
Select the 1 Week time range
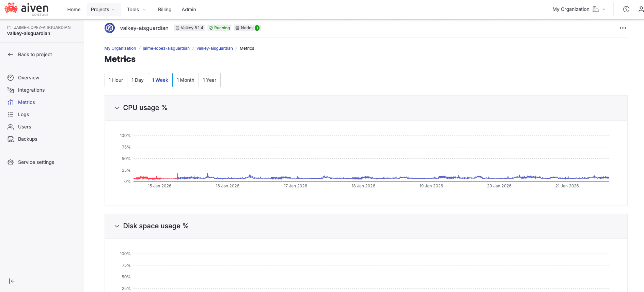(160, 80)
